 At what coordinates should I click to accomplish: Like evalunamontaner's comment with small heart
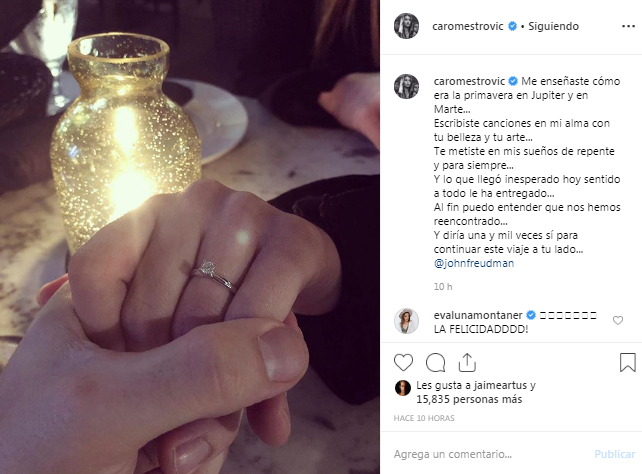618,321
